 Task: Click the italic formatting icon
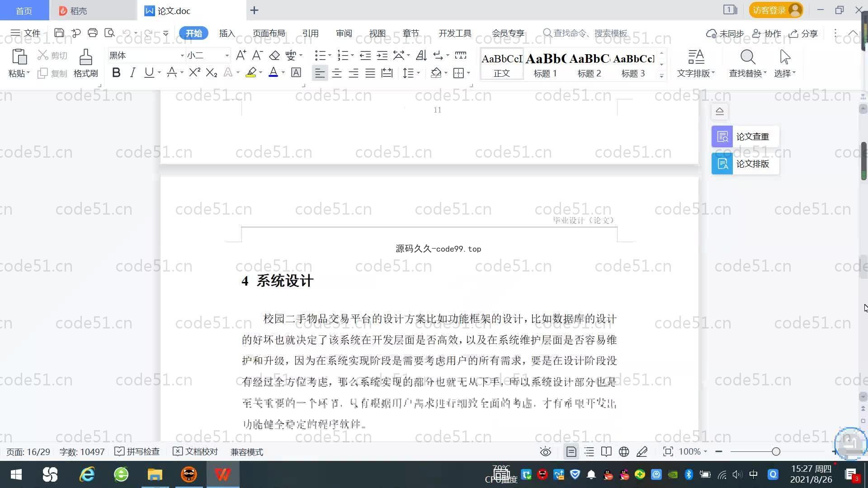[x=132, y=73]
